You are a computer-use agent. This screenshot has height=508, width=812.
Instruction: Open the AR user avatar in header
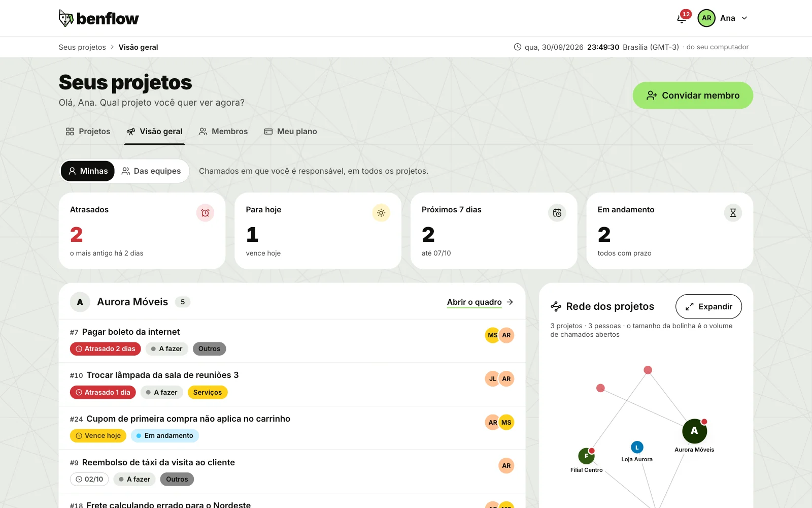[x=706, y=18]
